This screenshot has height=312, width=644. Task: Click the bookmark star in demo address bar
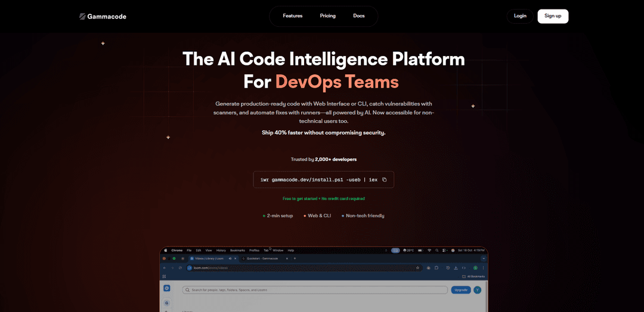pos(417,268)
